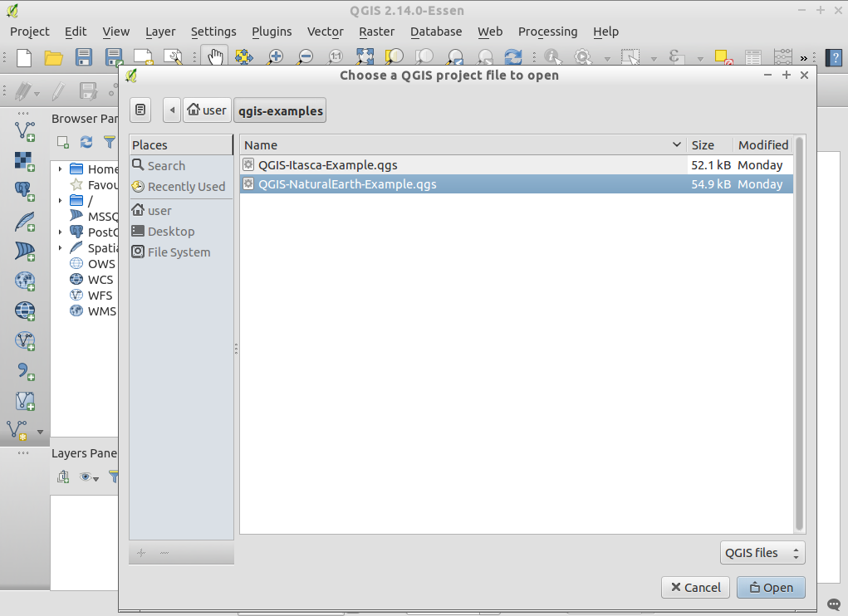
Task: Open the Field Calculator
Action: click(x=783, y=56)
